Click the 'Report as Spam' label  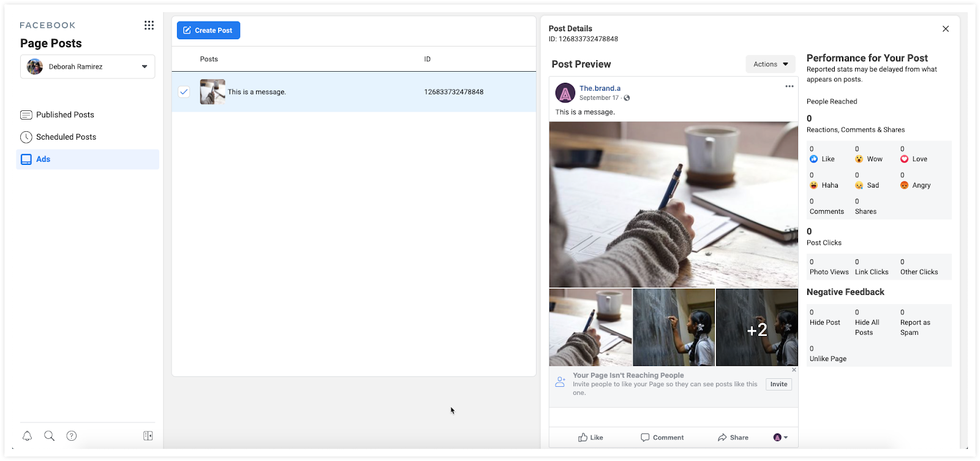coord(915,327)
